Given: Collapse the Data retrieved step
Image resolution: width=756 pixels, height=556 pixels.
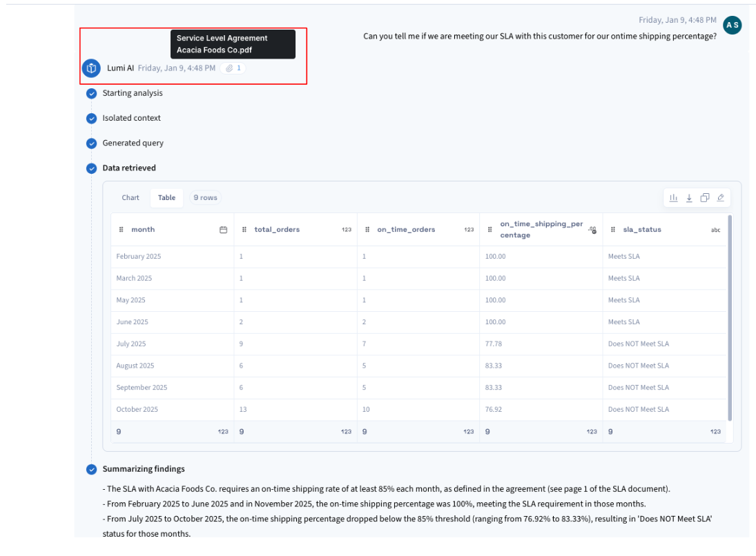Looking at the screenshot, I should coord(129,168).
